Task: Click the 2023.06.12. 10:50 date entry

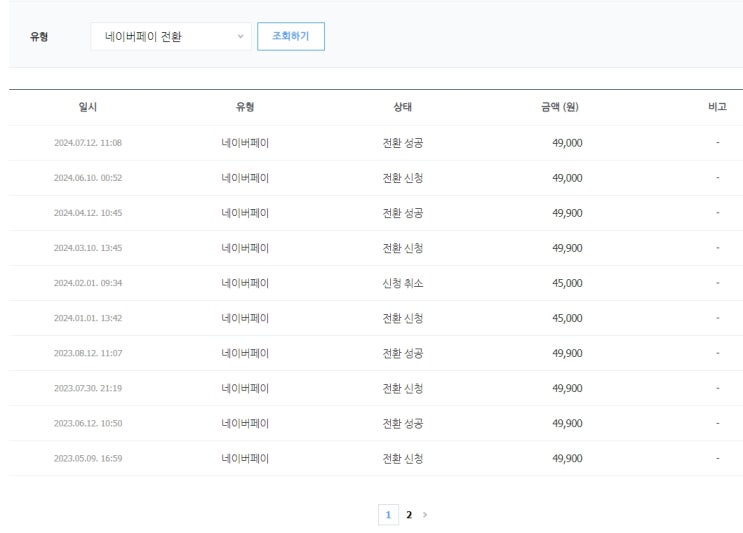Action: tap(88, 423)
